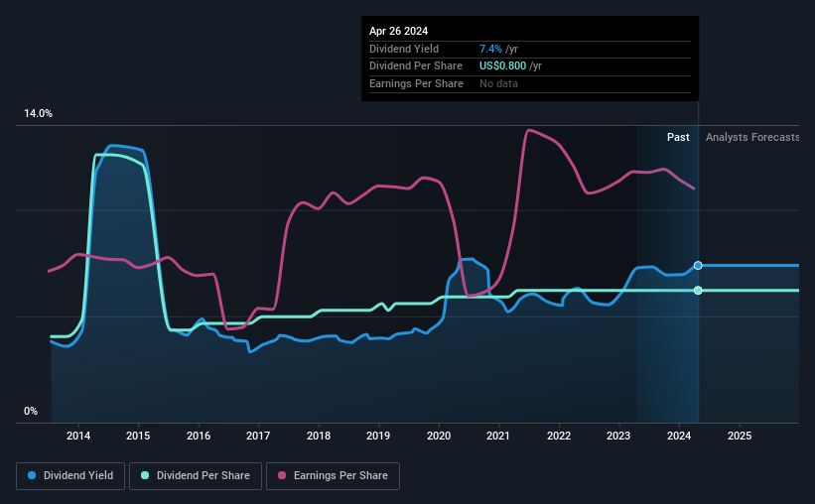Image resolution: width=815 pixels, height=504 pixels.
Task: Click the US$0.800 dividend per share value
Action: click(x=502, y=66)
